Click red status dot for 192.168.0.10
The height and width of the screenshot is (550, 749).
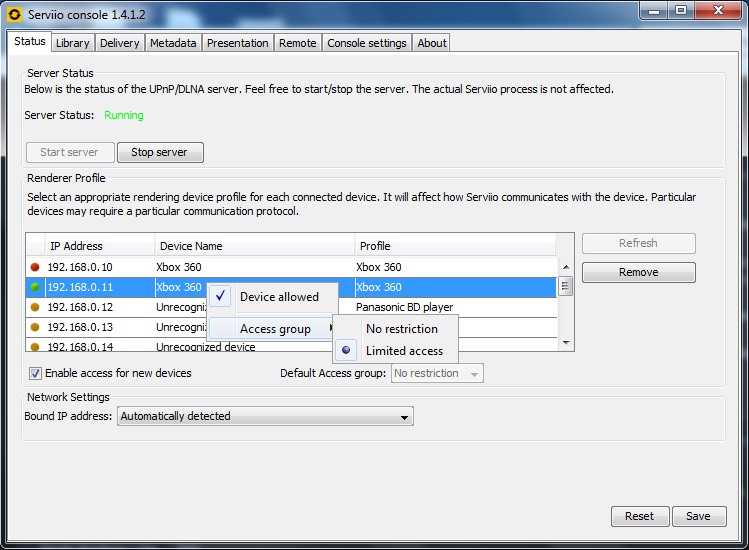(x=35, y=267)
